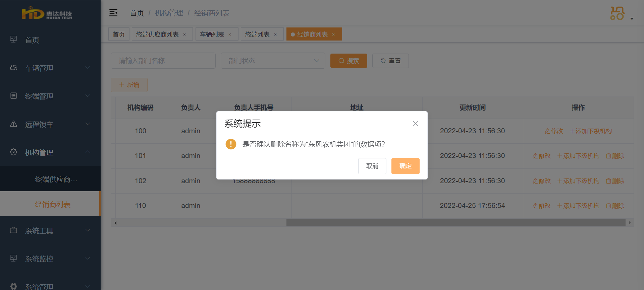Viewport: 644px width, 290px height.
Task: Expand the 系统监控 menu chevron
Action: pyautogui.click(x=88, y=259)
